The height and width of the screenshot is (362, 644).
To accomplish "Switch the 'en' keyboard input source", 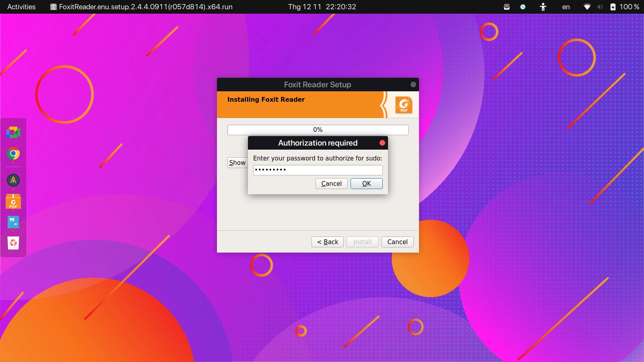I will (x=566, y=7).
